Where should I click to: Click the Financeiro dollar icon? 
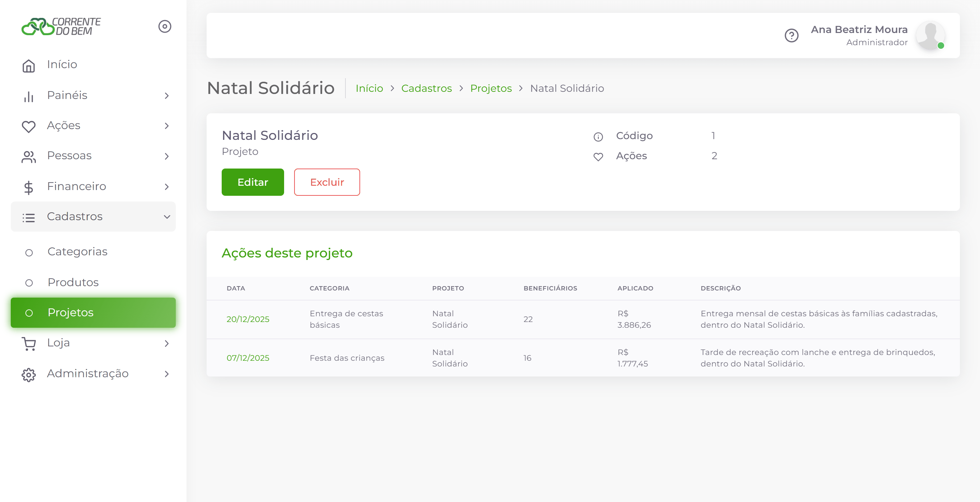[x=29, y=188]
